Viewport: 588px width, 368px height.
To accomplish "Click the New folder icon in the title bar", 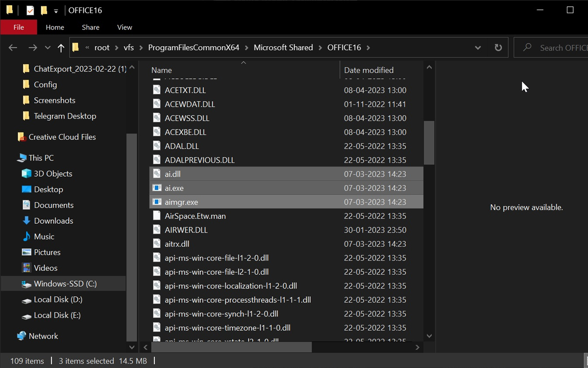I will [x=44, y=10].
